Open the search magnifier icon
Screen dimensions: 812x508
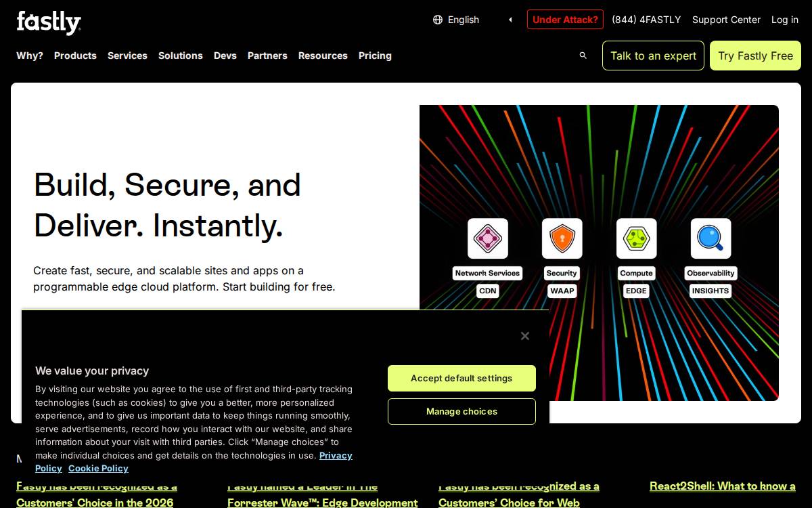tap(583, 56)
